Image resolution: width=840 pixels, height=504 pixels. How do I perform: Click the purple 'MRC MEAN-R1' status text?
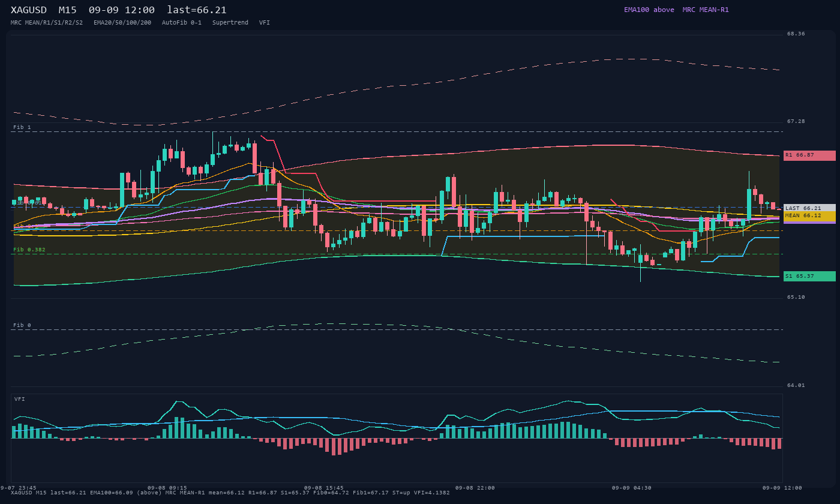(x=706, y=10)
